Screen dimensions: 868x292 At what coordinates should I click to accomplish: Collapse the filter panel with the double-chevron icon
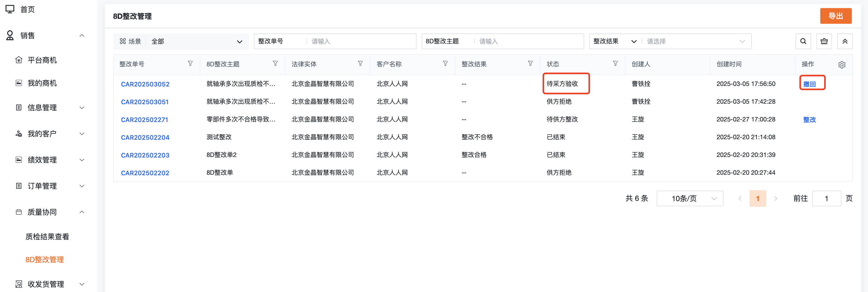[845, 41]
